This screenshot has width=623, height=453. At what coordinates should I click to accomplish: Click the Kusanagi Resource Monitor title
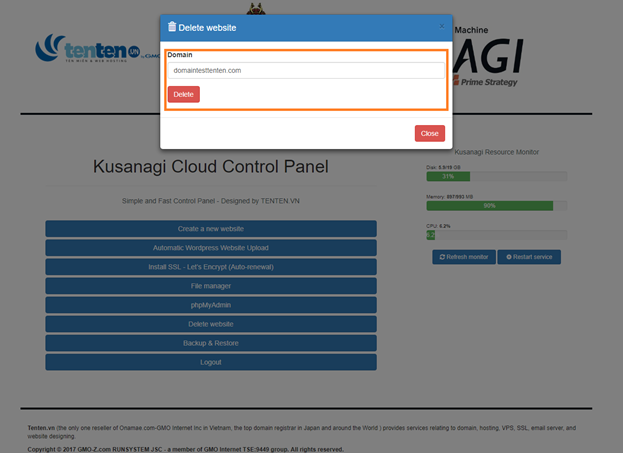point(497,152)
